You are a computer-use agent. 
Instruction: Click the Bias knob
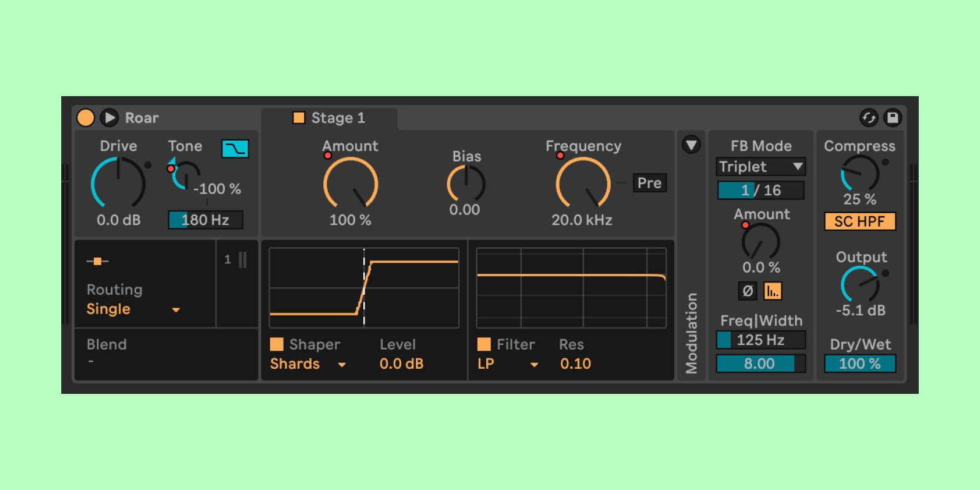click(x=466, y=183)
